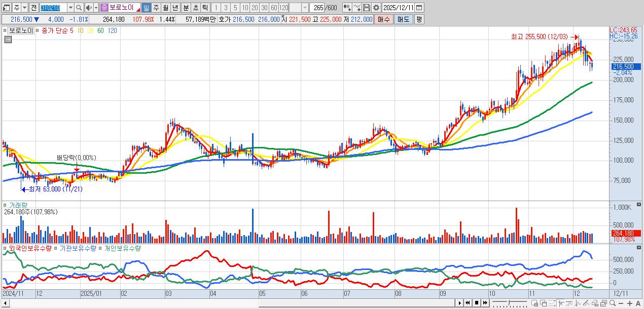Click the chart zoom slider handle
The height and width of the screenshot is (309, 644).
point(509,303)
